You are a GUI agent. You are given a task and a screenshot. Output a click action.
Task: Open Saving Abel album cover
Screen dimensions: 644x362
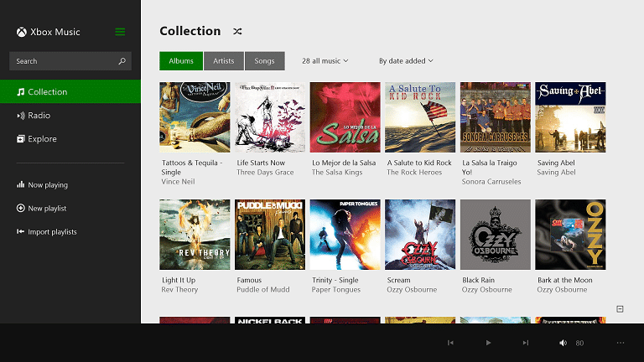tap(570, 117)
